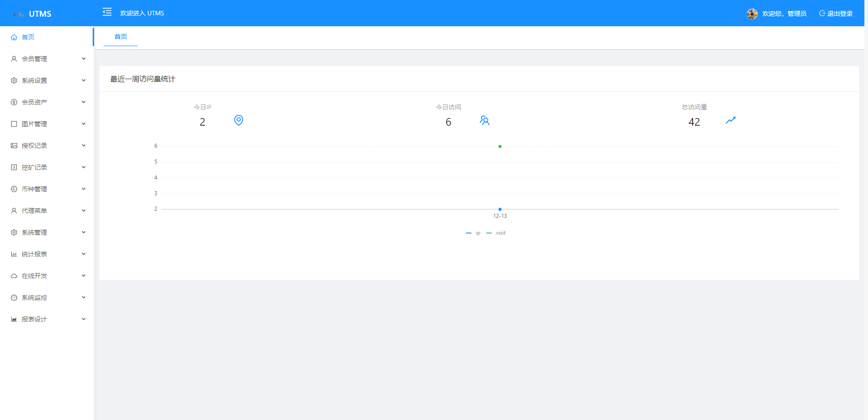Switch to the 首页 page tab
The width and height of the screenshot is (868, 420).
pyautogui.click(x=121, y=37)
